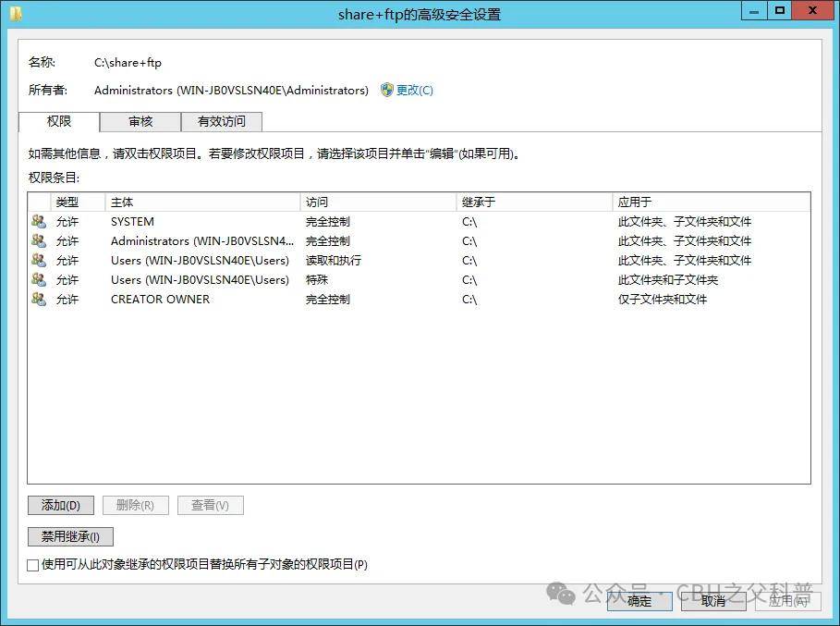Select the 权限 tab
Image resolution: width=840 pixels, height=626 pixels.
tap(59, 121)
